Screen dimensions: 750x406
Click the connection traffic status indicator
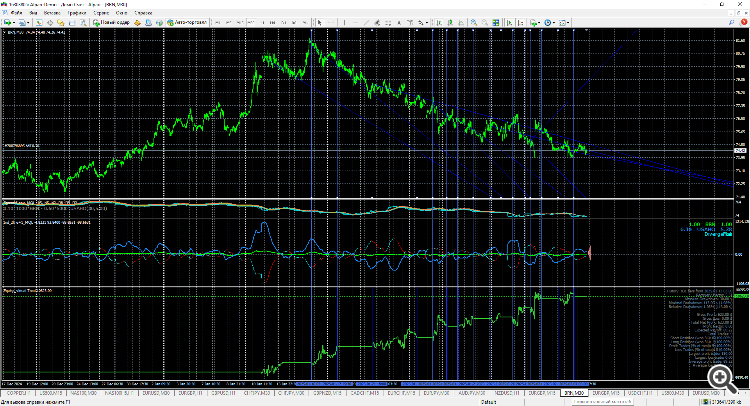(722, 402)
